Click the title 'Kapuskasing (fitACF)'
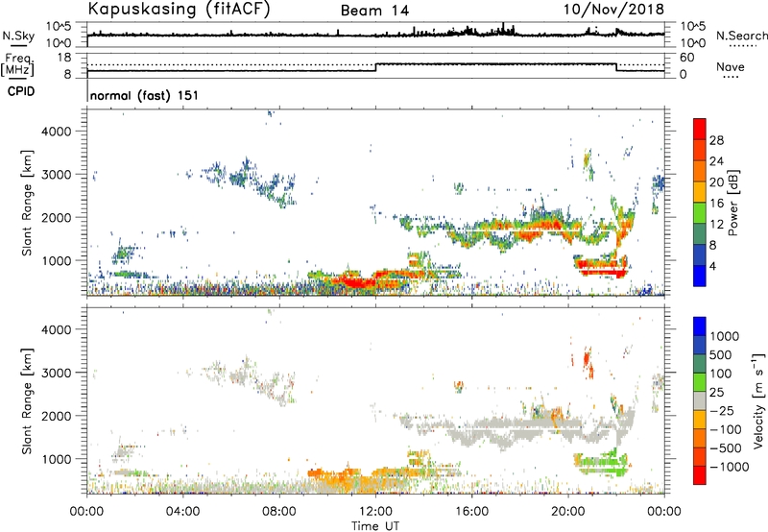 click(179, 10)
